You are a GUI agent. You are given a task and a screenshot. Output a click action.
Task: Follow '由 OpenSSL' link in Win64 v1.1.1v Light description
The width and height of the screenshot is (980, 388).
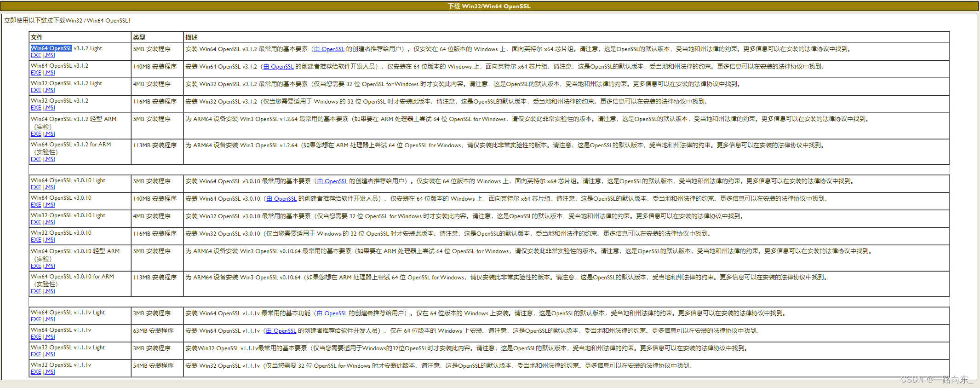click(332, 313)
